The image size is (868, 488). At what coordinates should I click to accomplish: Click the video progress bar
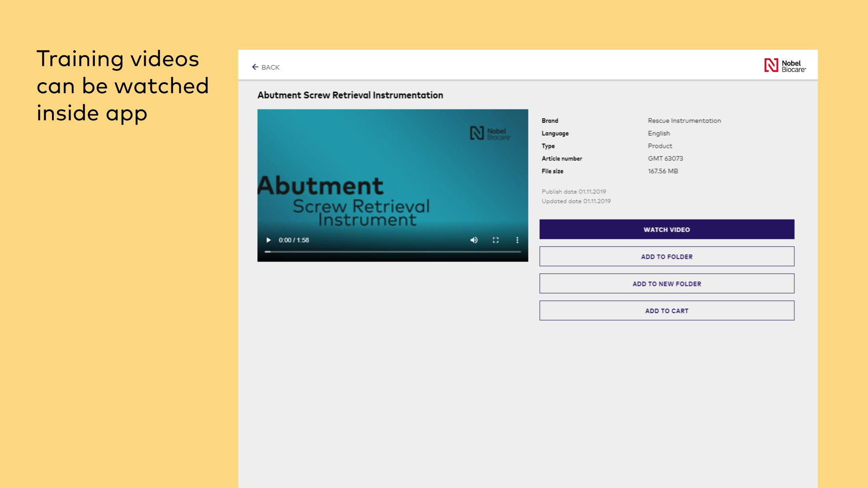coord(392,252)
